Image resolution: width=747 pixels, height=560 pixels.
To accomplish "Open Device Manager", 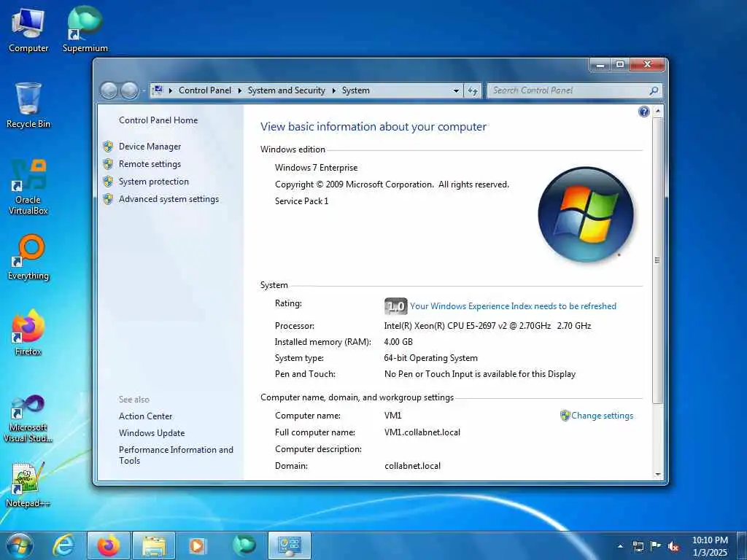I will coord(150,147).
